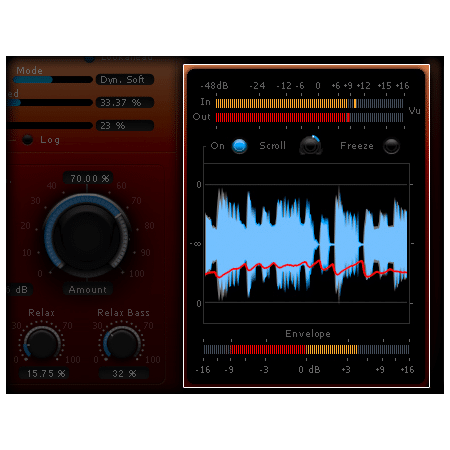Click the 33.37 % value field
Screen dimensions: 450x450
pos(125,103)
